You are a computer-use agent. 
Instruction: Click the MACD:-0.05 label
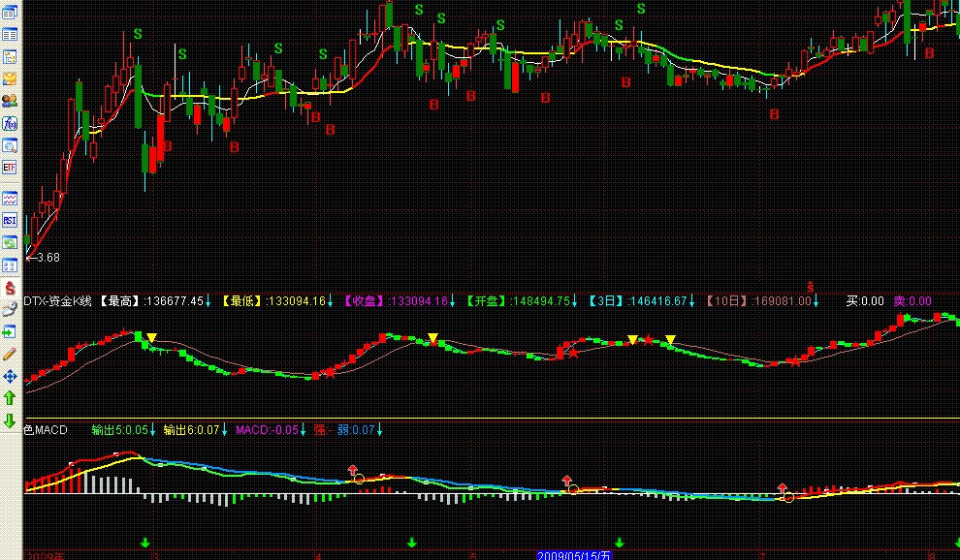point(268,430)
